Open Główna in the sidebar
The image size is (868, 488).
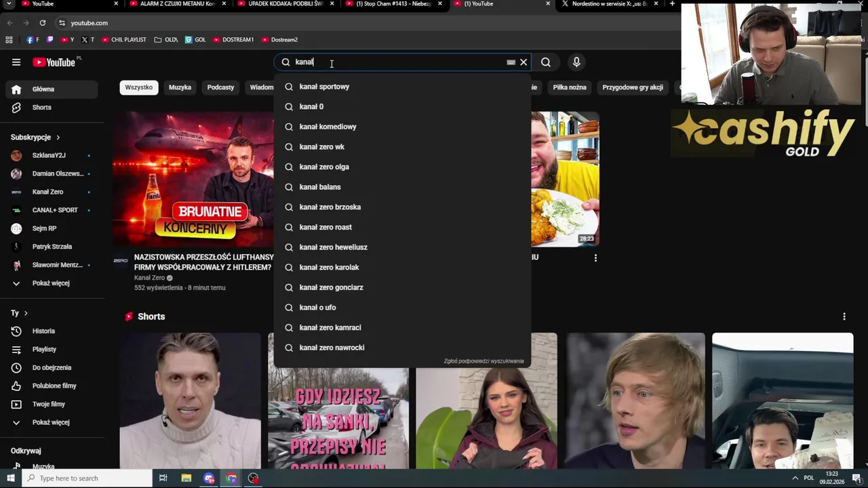52,89
